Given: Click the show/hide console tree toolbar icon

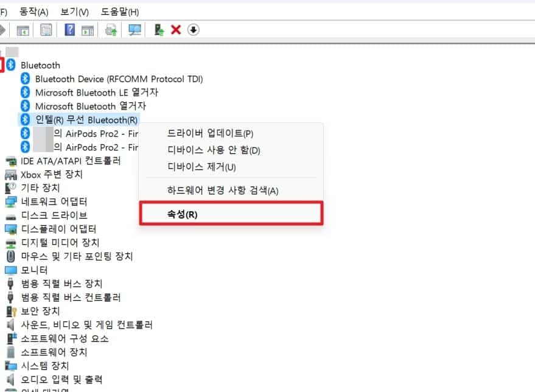Looking at the screenshot, I should tap(23, 30).
